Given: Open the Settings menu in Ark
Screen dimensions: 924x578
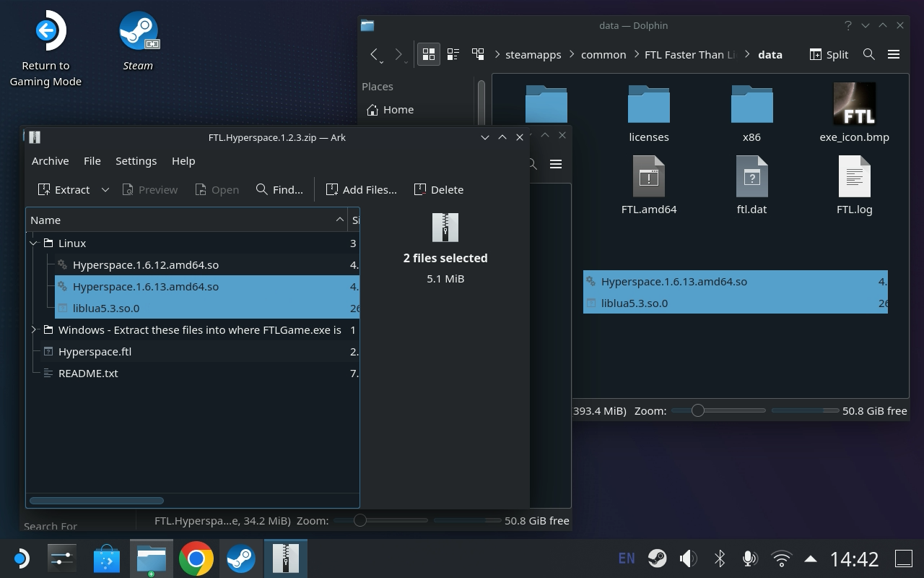Looking at the screenshot, I should pos(136,161).
